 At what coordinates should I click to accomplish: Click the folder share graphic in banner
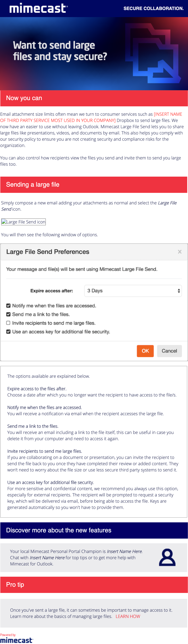[x=153, y=53]
